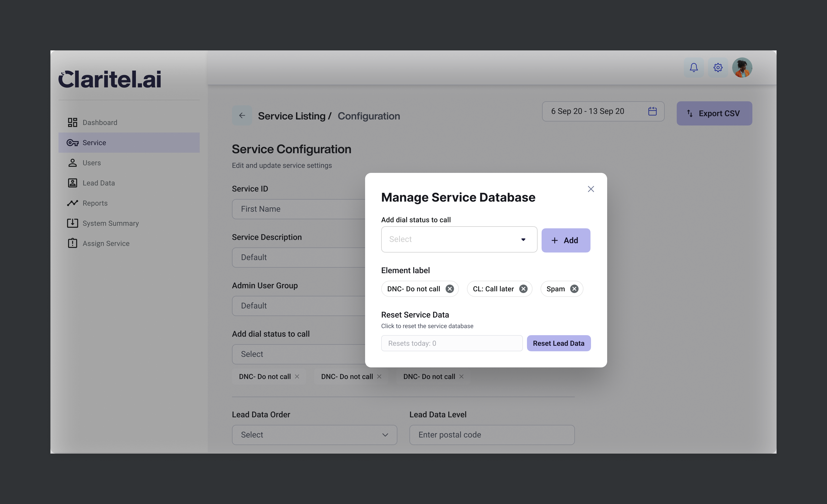This screenshot has width=827, height=504.
Task: Remove the 'Spam' element label chip
Action: (574, 289)
